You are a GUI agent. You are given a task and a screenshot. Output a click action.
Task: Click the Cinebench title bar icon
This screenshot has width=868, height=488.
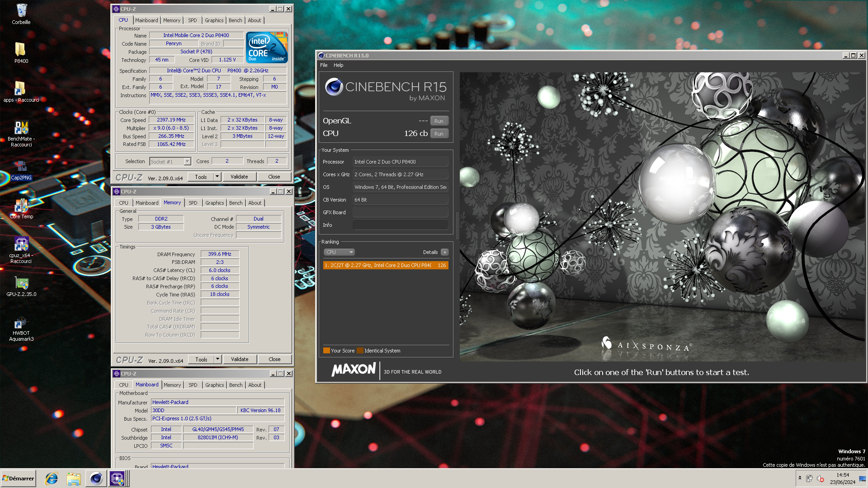321,56
